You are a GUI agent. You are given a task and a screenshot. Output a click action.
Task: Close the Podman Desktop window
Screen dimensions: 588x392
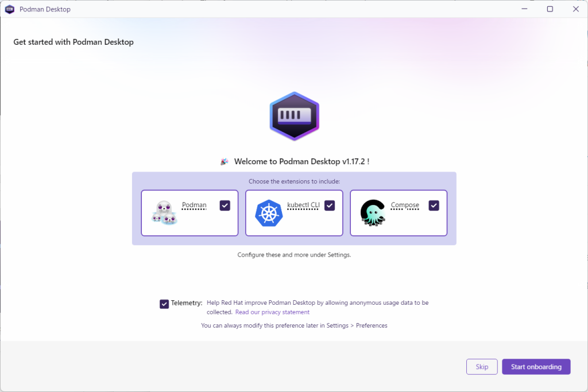click(x=575, y=9)
